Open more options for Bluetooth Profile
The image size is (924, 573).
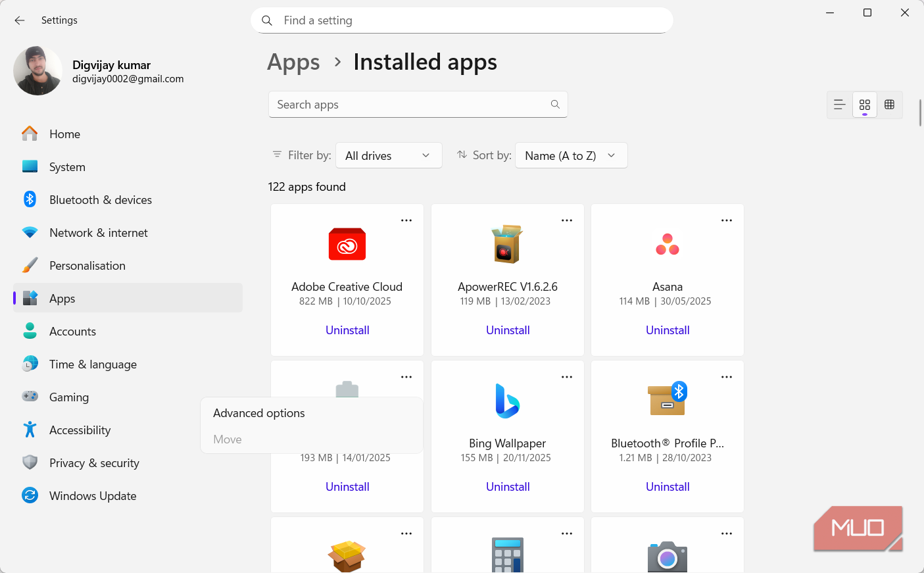pos(727,377)
